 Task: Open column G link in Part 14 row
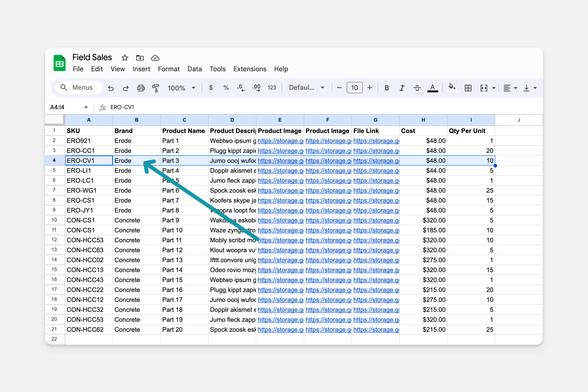[x=376, y=270]
